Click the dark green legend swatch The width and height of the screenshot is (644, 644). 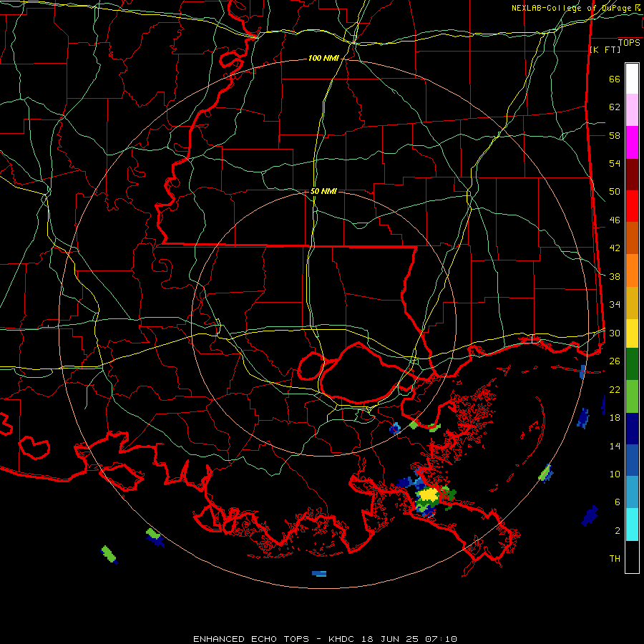coord(632,364)
